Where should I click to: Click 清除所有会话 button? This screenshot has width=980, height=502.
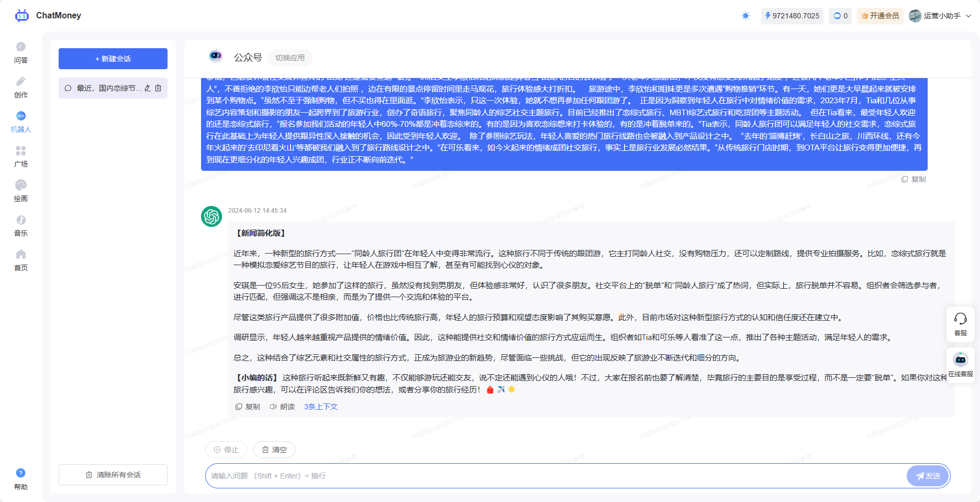pyautogui.click(x=113, y=475)
